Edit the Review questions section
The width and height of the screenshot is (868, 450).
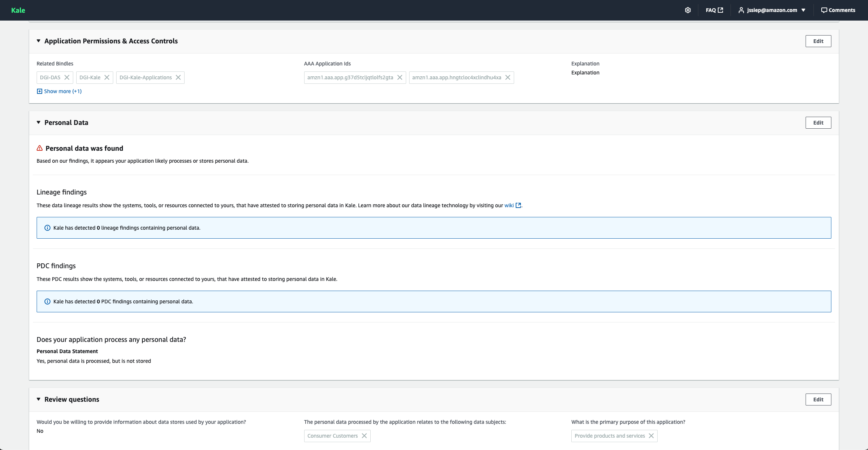[818, 400]
